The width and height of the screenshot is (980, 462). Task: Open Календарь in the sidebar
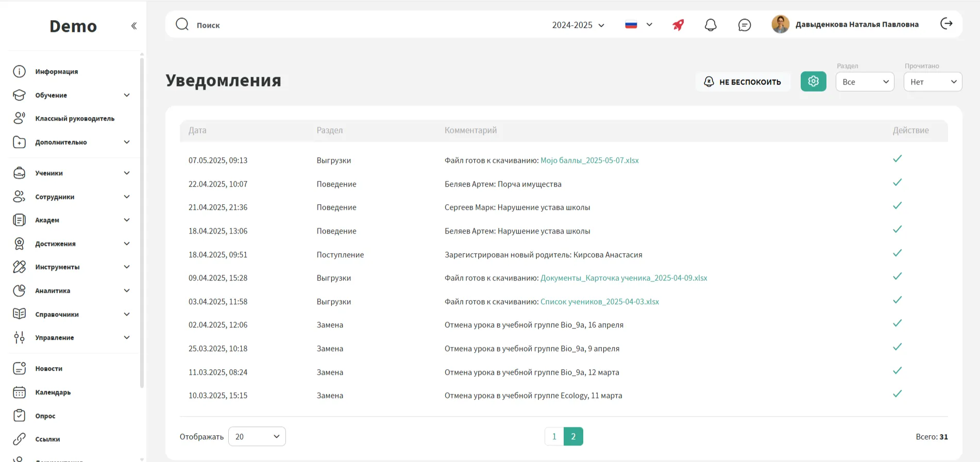pos(53,392)
